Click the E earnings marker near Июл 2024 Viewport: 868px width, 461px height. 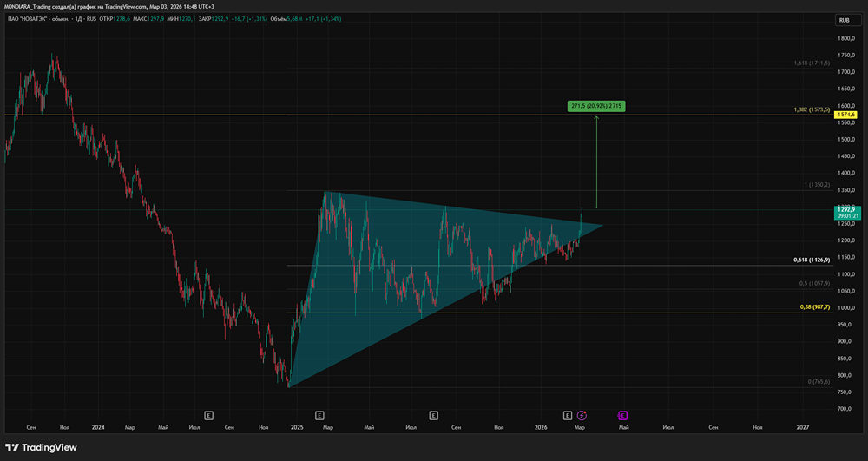coord(208,416)
